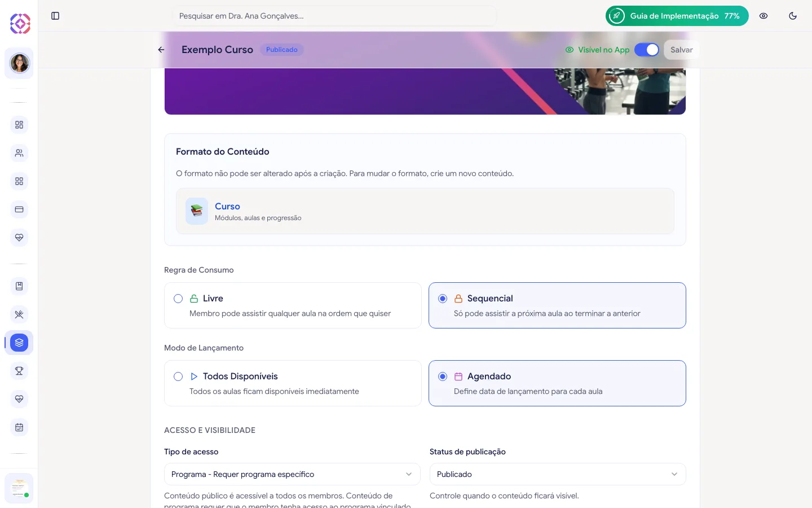Click the text 'Módulos, aulas e progressão'
The width and height of the screenshot is (812, 508).
[x=258, y=218]
